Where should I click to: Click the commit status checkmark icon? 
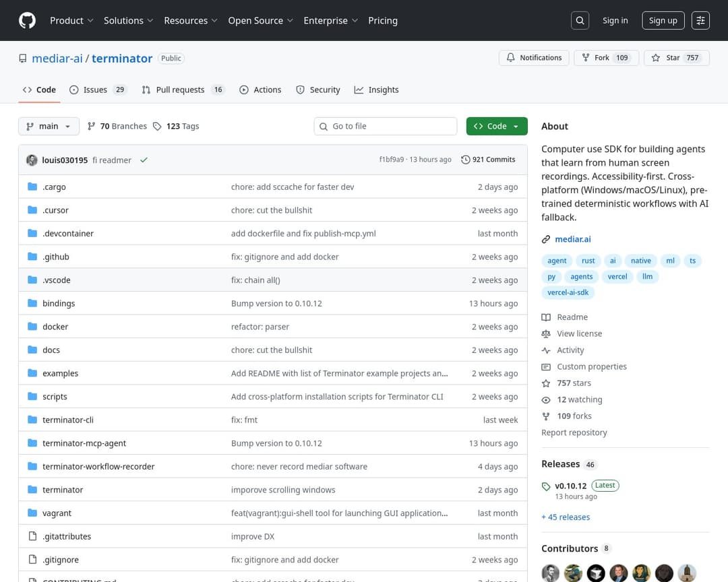click(144, 160)
